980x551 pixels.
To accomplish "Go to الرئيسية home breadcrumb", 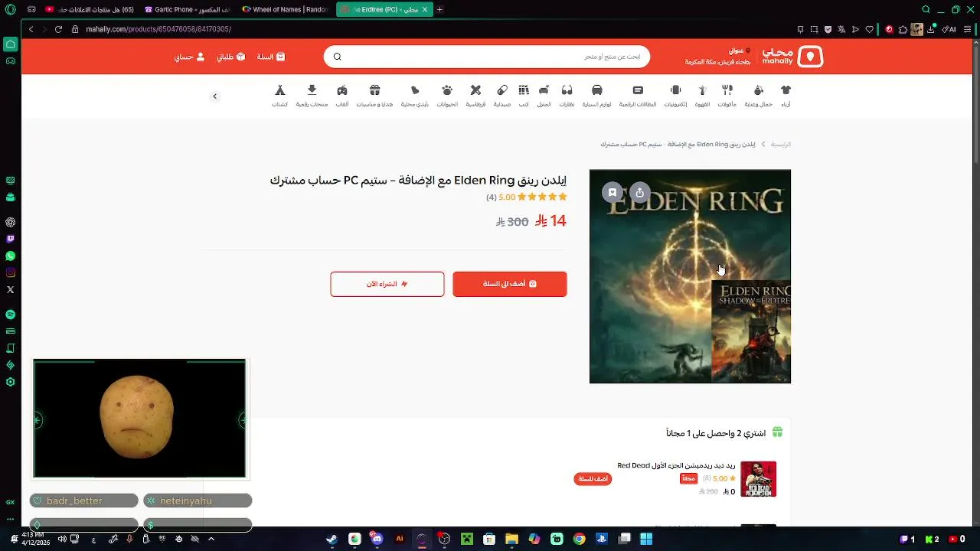I will (x=780, y=144).
